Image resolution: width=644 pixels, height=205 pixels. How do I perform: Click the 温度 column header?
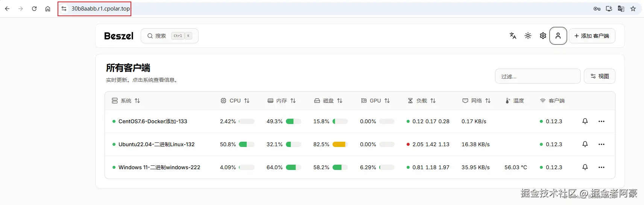click(x=515, y=101)
